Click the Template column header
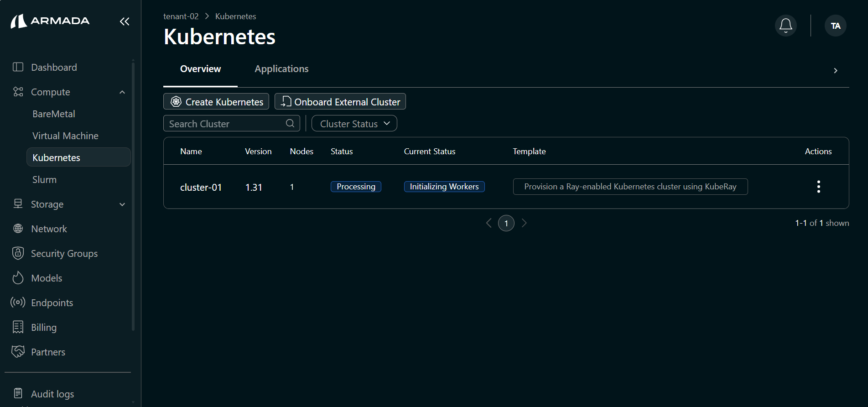 529,151
